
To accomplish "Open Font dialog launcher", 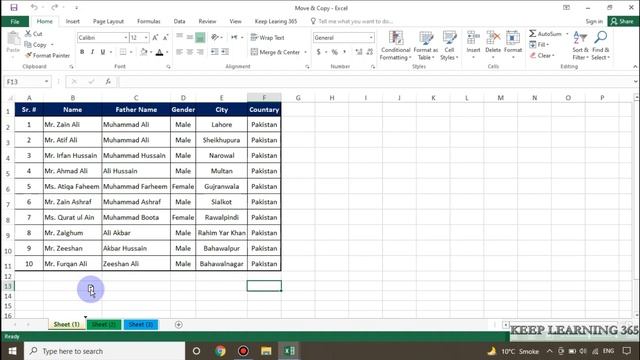I will tap(169, 67).
